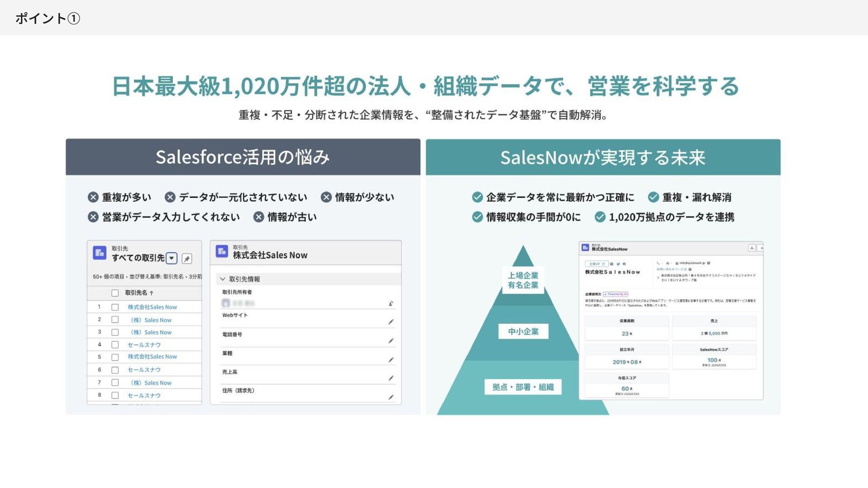This screenshot has width=868, height=488.
Task: Click the ポイント① slide title
Action: point(47,19)
